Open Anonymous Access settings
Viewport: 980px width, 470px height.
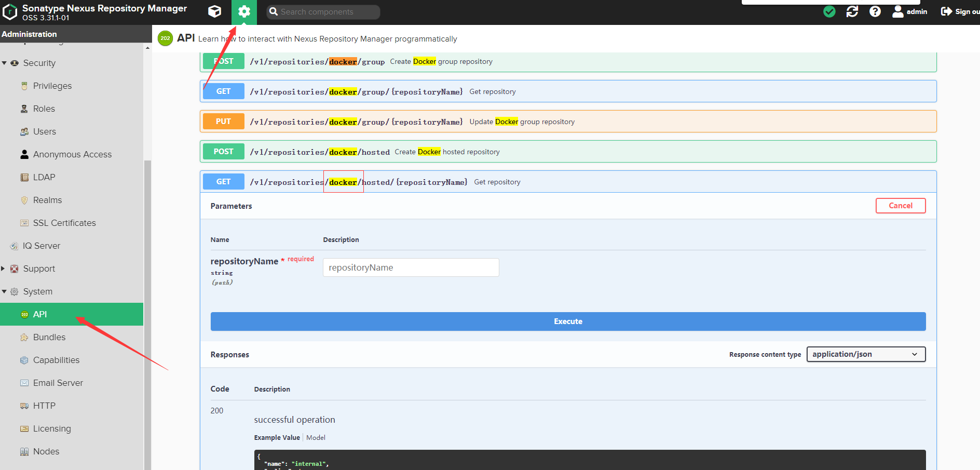pos(72,154)
